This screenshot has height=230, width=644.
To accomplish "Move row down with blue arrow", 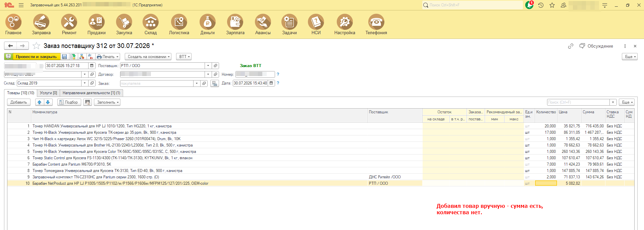I will (48, 102).
